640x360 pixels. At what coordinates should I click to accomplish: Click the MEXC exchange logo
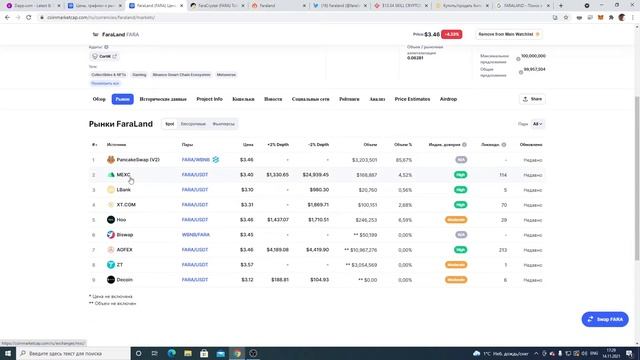[111, 175]
